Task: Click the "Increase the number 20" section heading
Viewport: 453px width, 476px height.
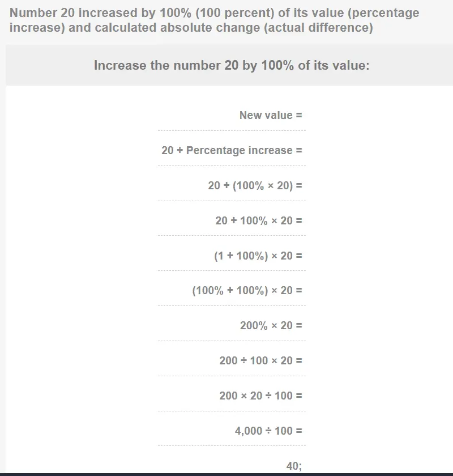Action: [232, 65]
